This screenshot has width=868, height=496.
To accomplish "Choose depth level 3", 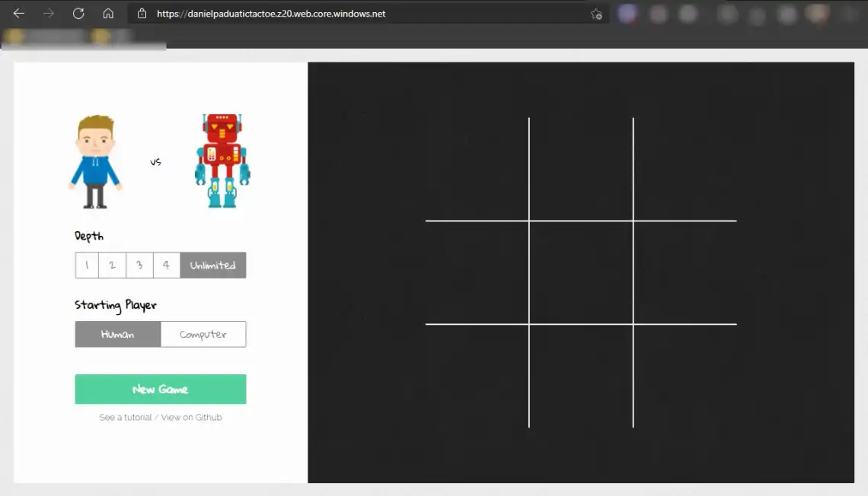I will pyautogui.click(x=139, y=265).
